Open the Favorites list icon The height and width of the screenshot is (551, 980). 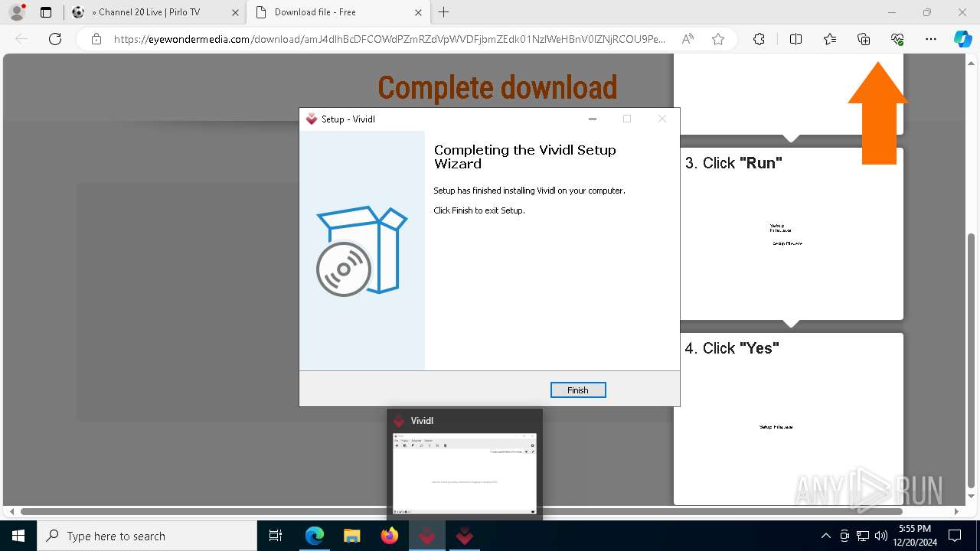830,39
